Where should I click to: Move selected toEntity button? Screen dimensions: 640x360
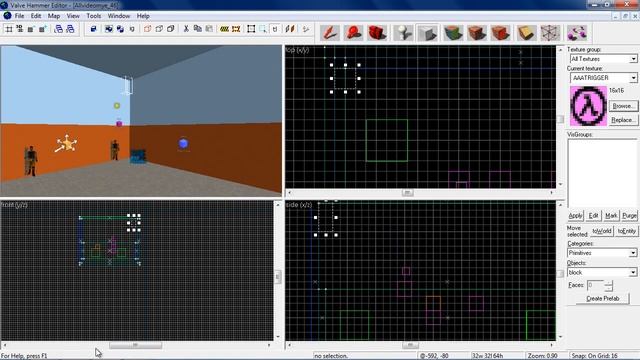[626, 231]
